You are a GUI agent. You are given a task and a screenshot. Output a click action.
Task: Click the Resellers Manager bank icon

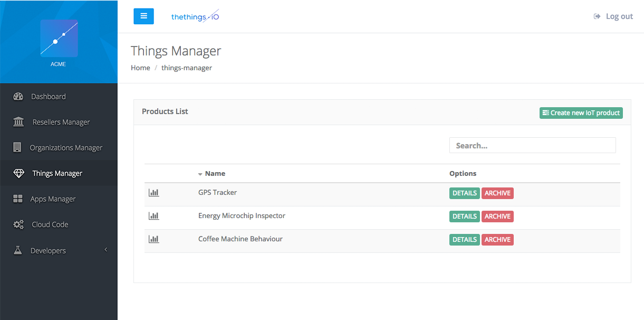(18, 122)
